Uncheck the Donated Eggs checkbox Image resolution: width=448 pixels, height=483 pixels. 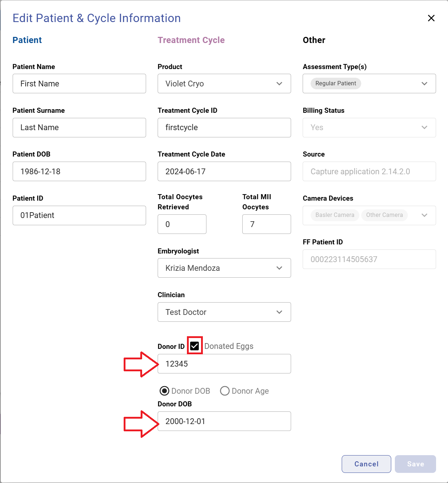195,346
